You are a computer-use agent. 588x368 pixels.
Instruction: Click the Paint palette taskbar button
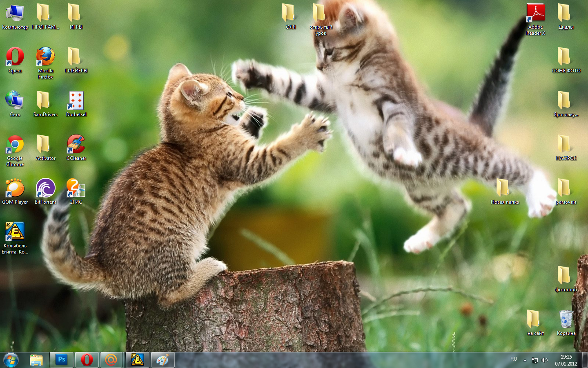pyautogui.click(x=163, y=360)
